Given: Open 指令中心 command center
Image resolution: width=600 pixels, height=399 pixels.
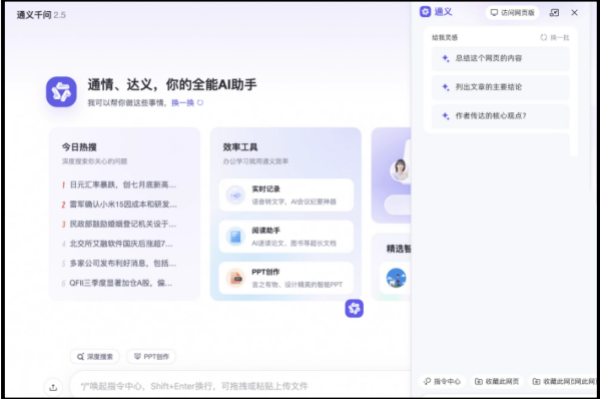Looking at the screenshot, I should click(x=443, y=381).
